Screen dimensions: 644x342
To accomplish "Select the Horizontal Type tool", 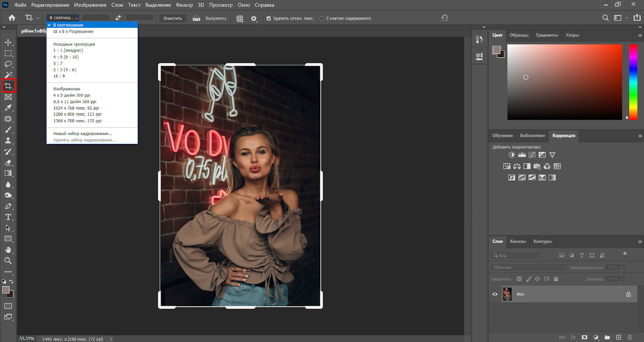I will tap(8, 217).
